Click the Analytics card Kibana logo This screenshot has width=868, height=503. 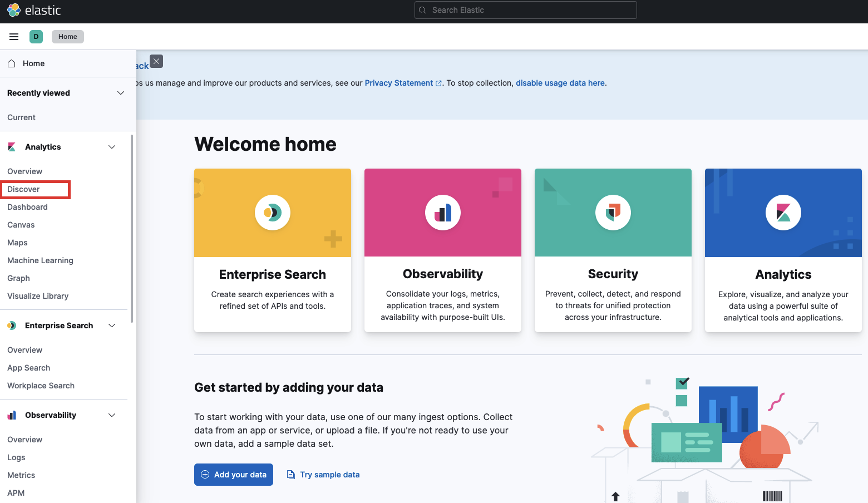pos(783,213)
